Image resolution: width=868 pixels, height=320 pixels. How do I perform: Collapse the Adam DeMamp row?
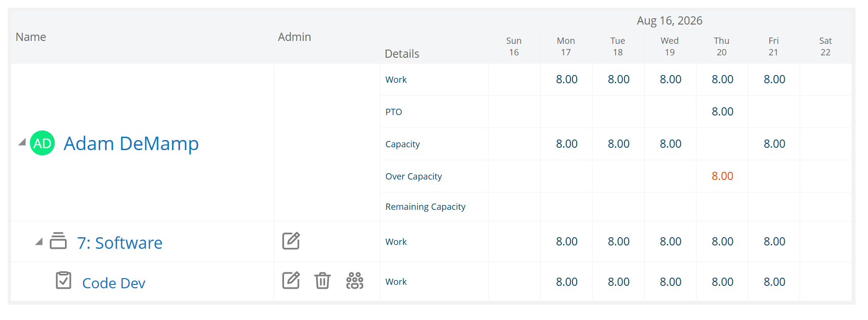(22, 142)
